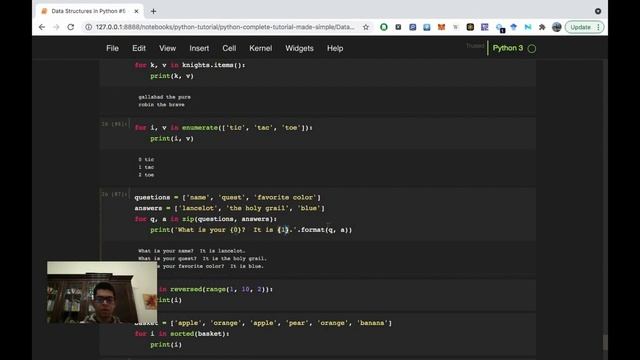640x360 pixels.
Task: Click the Trusted notebook indicator
Action: pyautogui.click(x=475, y=46)
